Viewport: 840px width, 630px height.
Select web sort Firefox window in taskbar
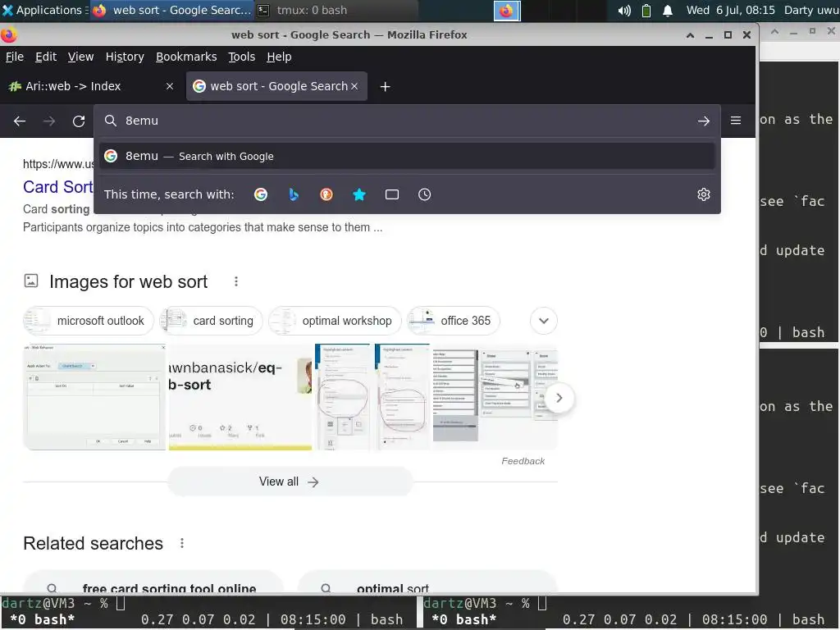click(x=172, y=10)
